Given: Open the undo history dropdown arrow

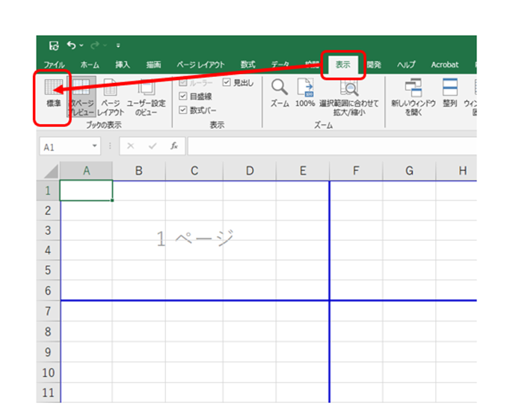Looking at the screenshot, I should click(82, 45).
